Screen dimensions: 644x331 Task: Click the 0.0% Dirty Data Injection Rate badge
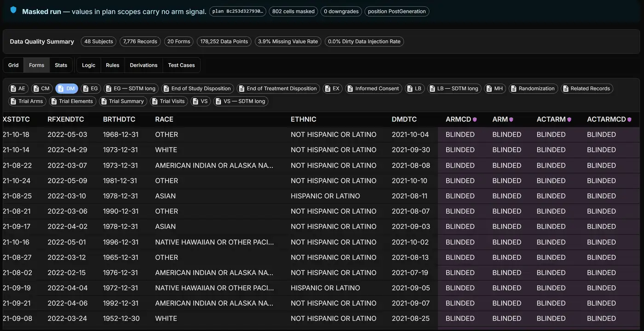pos(364,41)
